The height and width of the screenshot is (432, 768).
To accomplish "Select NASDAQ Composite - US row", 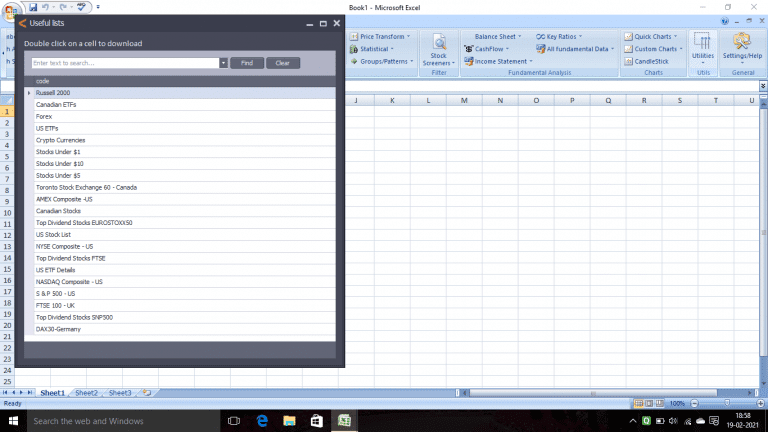I will 185,282.
